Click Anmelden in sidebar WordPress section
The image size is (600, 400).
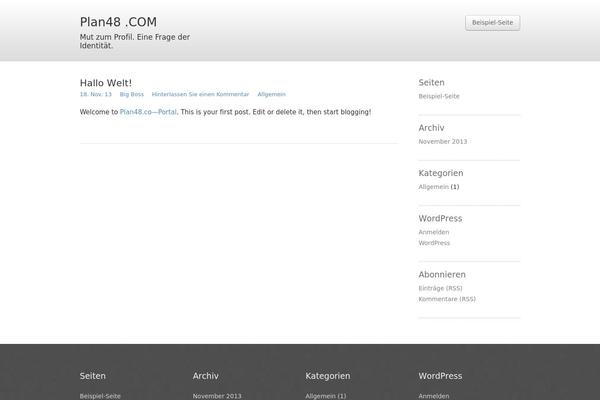click(434, 232)
